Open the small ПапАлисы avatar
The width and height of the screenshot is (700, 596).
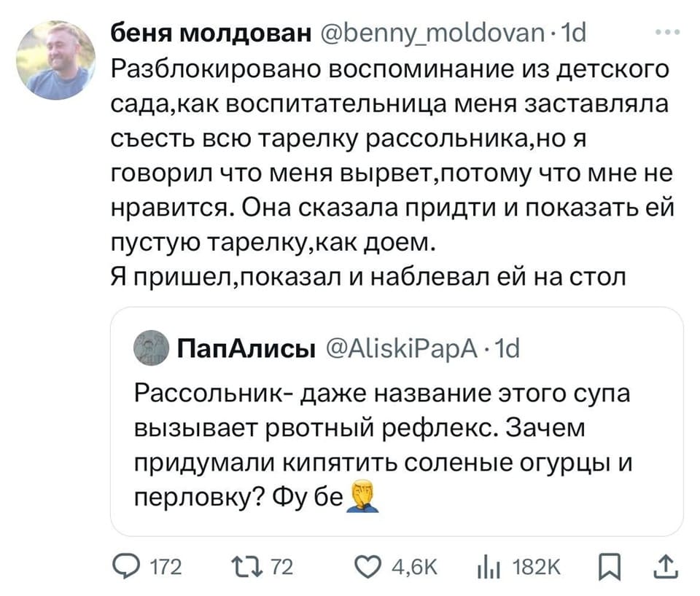click(151, 348)
